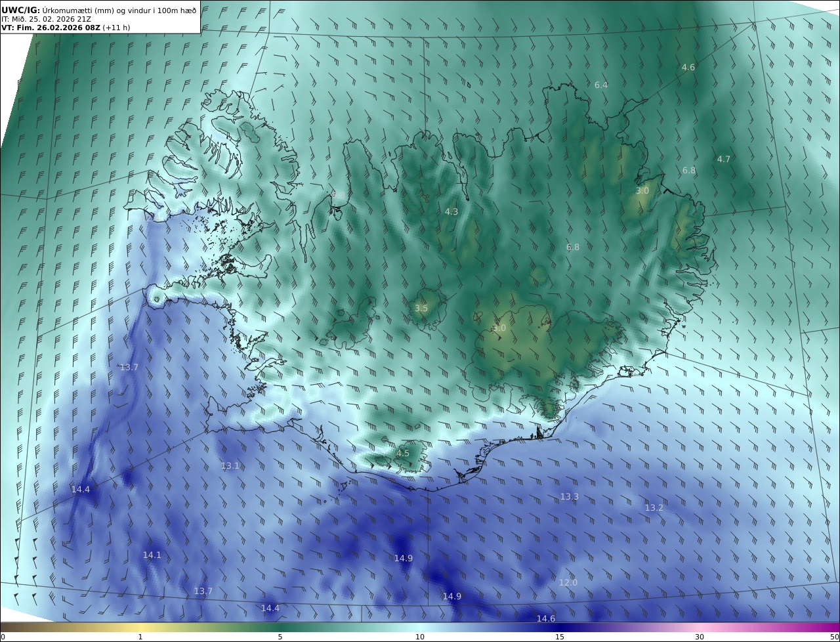The width and height of the screenshot is (840, 642).
Task: Click the 13.3 value label
Action: pos(569,496)
